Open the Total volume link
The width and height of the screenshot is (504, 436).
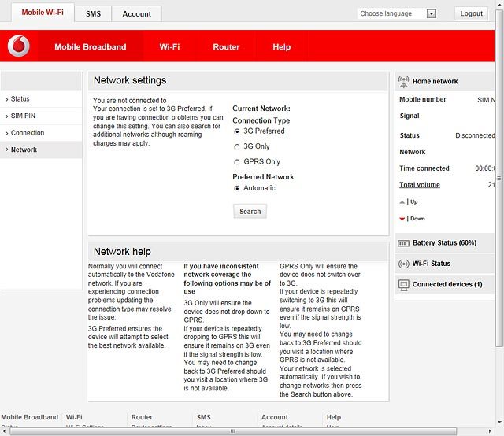[420, 185]
